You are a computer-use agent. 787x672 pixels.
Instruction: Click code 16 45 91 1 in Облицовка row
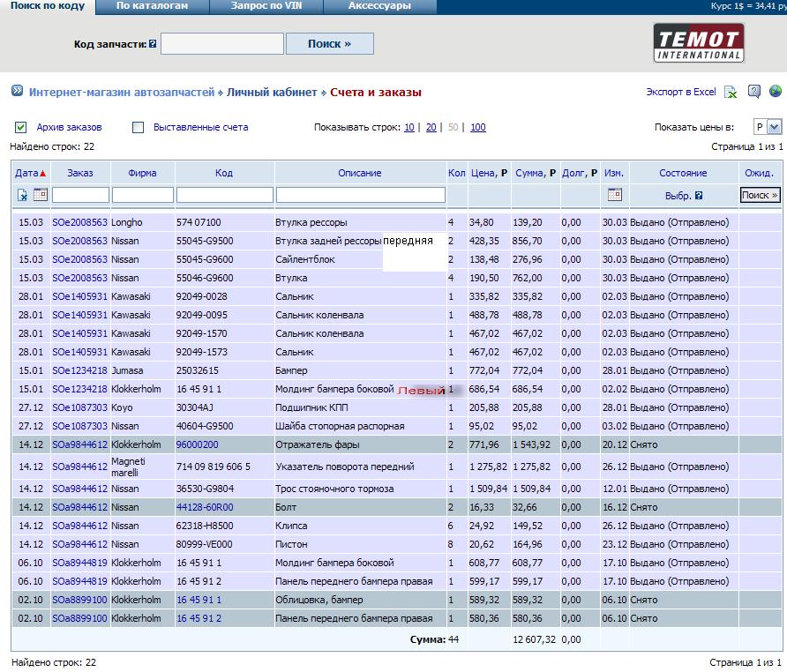pos(199,600)
